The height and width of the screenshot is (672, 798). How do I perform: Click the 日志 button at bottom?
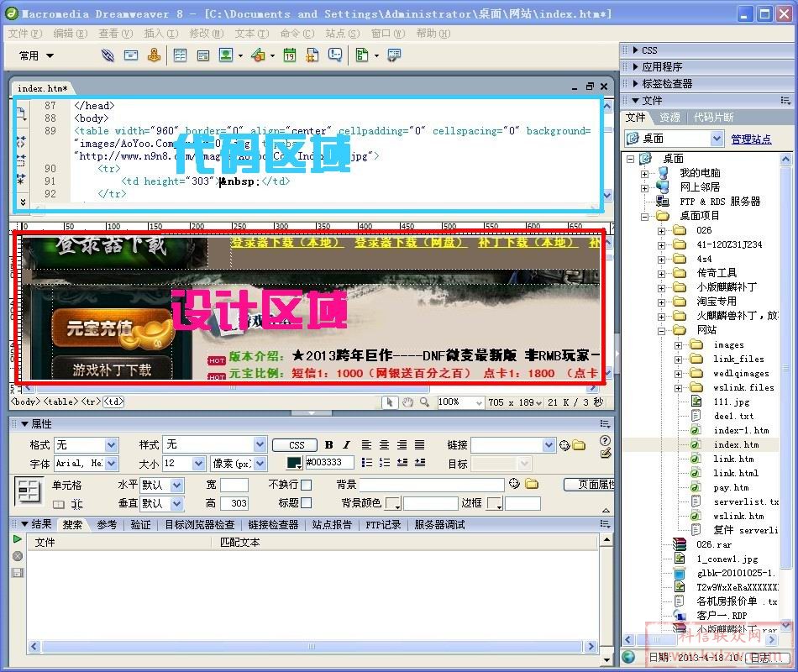tap(768, 658)
